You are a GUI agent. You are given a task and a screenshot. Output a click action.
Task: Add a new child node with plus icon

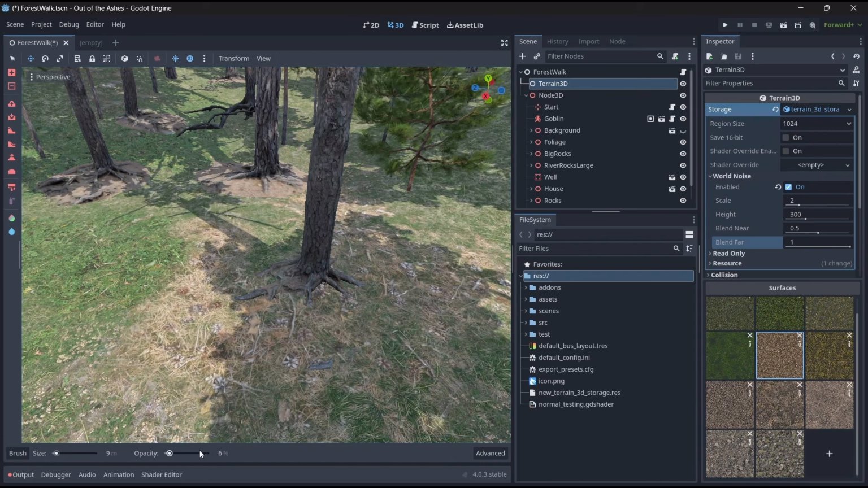click(523, 56)
